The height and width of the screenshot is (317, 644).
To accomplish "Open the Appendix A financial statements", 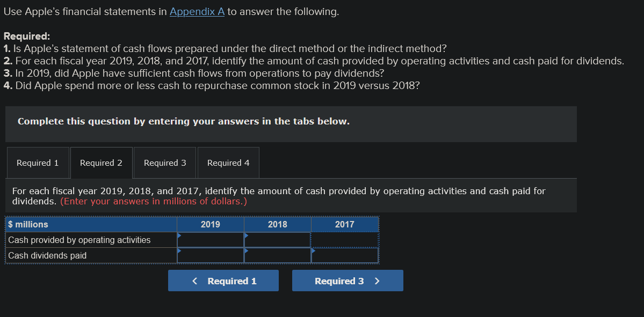I will click(x=197, y=11).
